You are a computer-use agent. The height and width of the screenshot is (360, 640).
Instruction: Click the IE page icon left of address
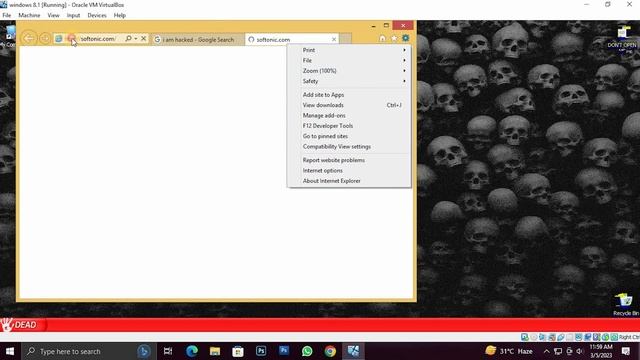click(59, 38)
